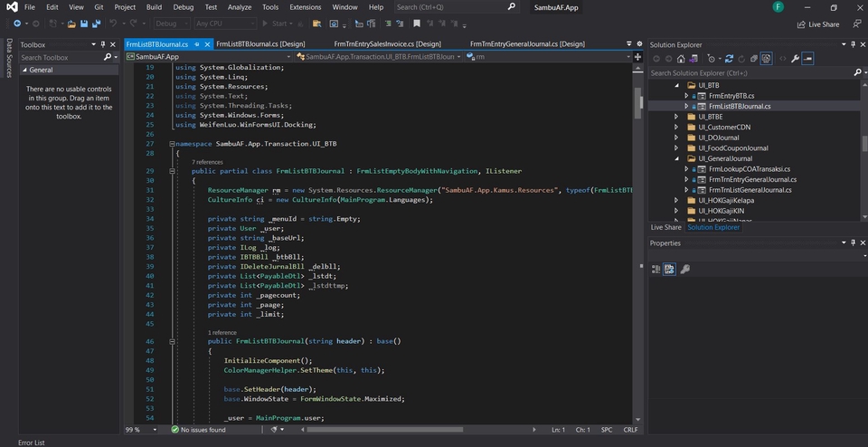Sync with Active Document in Solution Explorer
This screenshot has width=868, height=447.
pyautogui.click(x=729, y=59)
